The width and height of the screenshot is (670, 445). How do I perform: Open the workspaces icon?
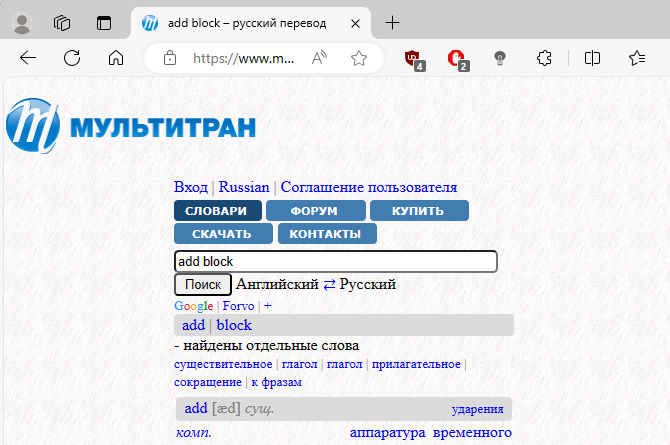pos(62,23)
